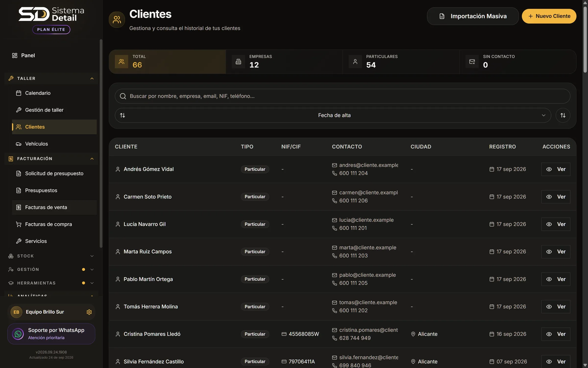View Andrés Gómez Vidal via eye button

tap(556, 169)
